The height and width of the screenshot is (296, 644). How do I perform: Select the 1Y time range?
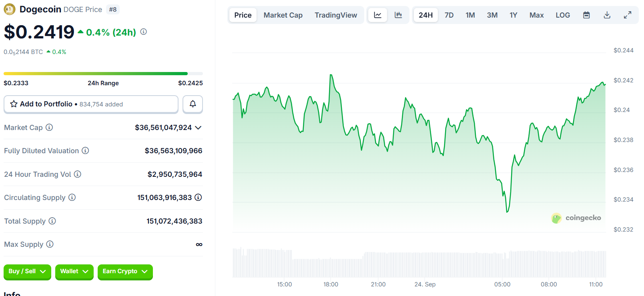(513, 15)
